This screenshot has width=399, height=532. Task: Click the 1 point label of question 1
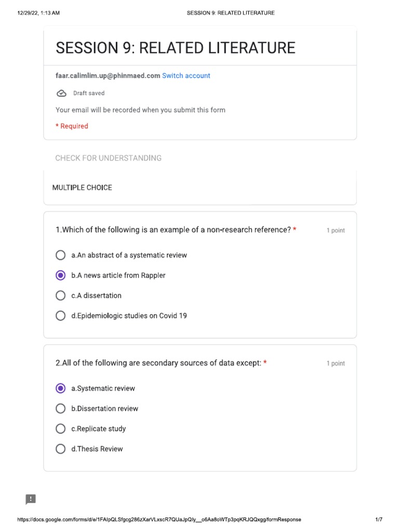[336, 230]
